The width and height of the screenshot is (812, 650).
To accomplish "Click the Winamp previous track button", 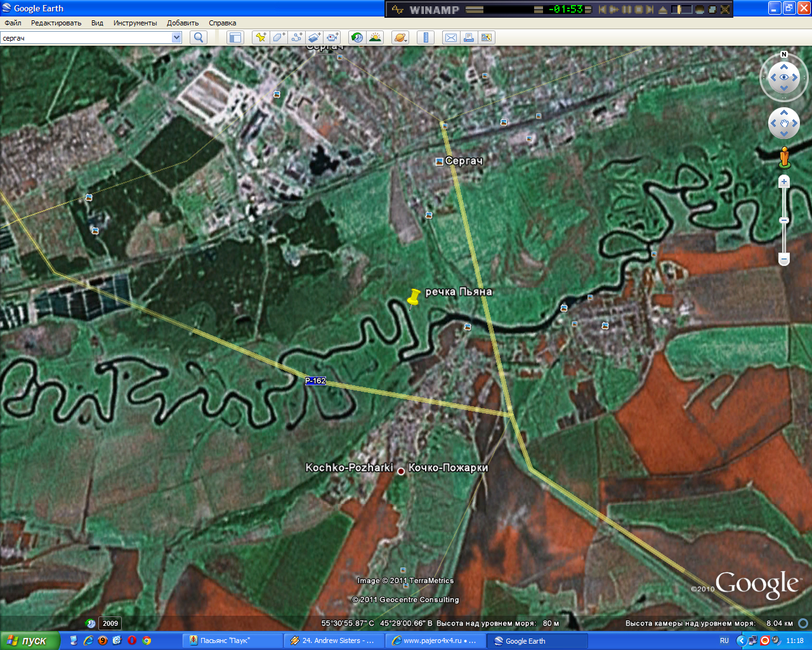I will point(603,10).
